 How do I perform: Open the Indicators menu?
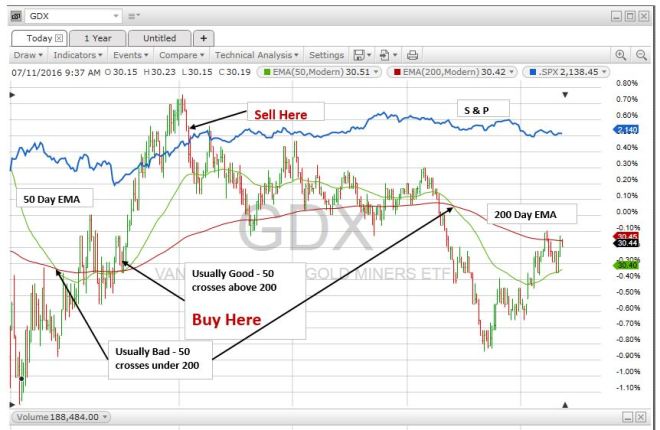pyautogui.click(x=78, y=55)
